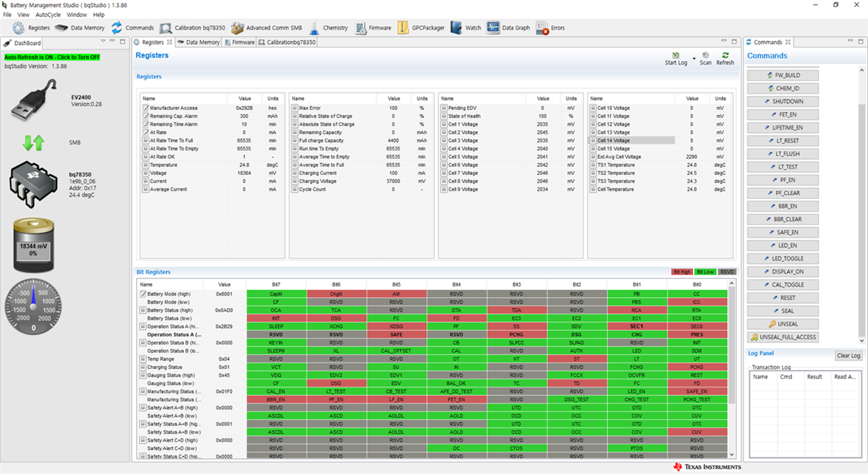Send the RESET command
Viewport: 868px width, 474px height.
tap(783, 298)
